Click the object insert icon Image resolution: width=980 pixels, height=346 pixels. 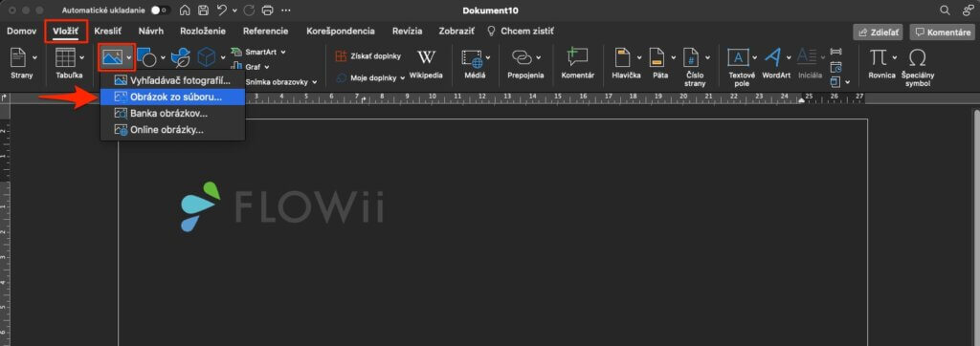tap(835, 81)
